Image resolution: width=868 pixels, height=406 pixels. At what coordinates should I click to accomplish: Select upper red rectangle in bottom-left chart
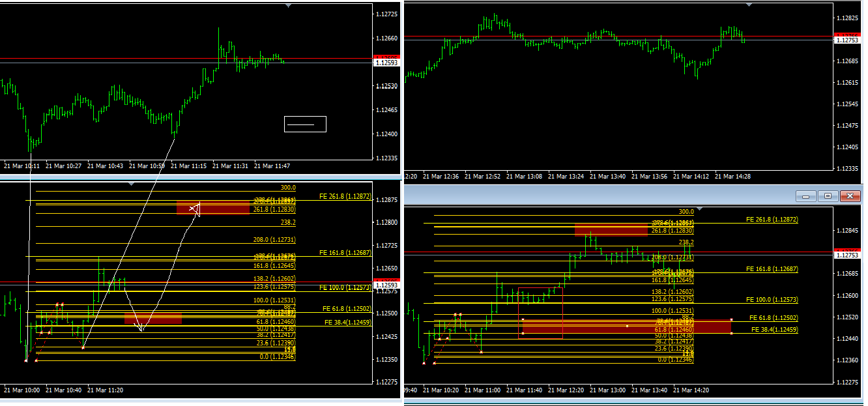tap(213, 208)
